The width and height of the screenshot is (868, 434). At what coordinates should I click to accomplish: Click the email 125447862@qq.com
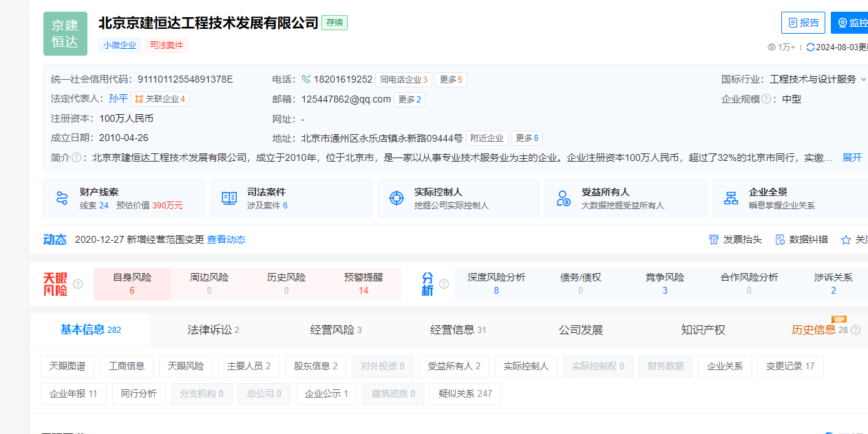(x=346, y=99)
